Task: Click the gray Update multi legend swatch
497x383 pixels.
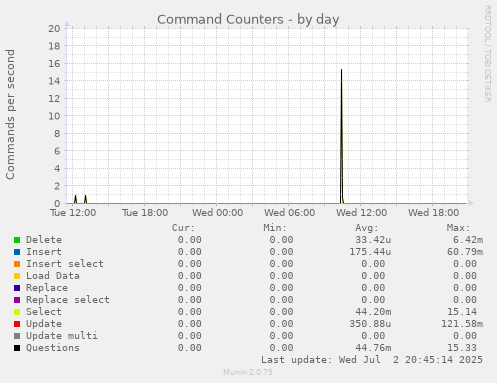Action: click(17, 336)
